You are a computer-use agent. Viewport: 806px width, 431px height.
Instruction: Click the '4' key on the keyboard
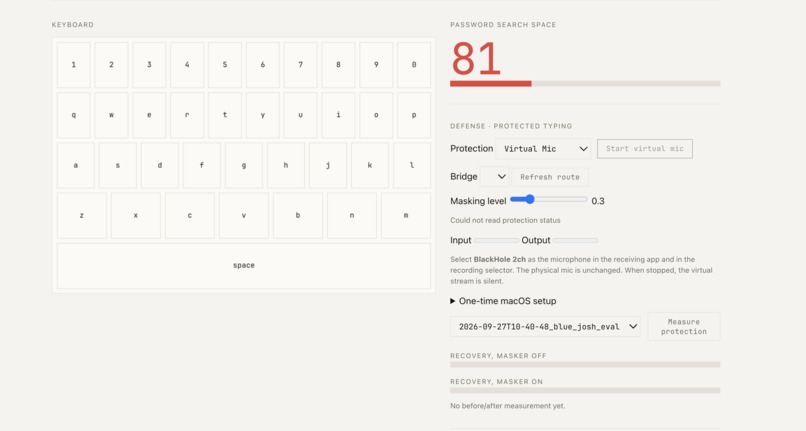point(187,65)
